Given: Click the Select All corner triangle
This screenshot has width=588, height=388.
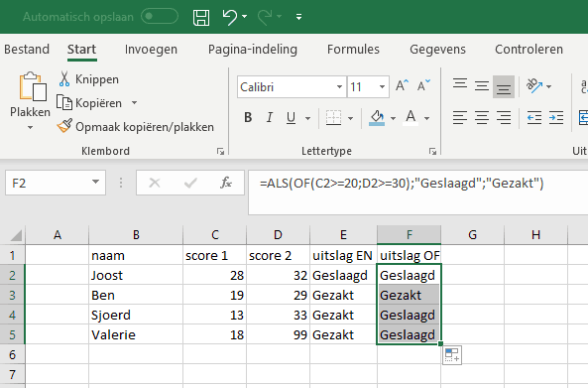Looking at the screenshot, I should pos(16,235).
